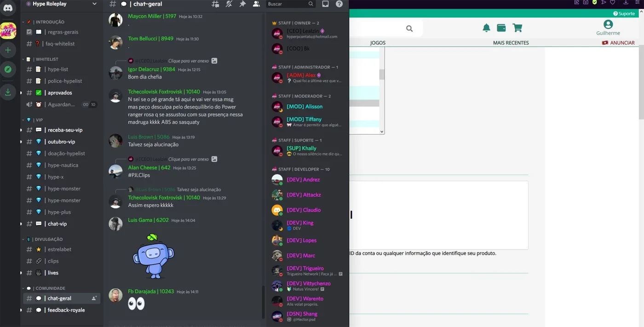
Task: Open chat-vip channel
Action: click(62, 224)
